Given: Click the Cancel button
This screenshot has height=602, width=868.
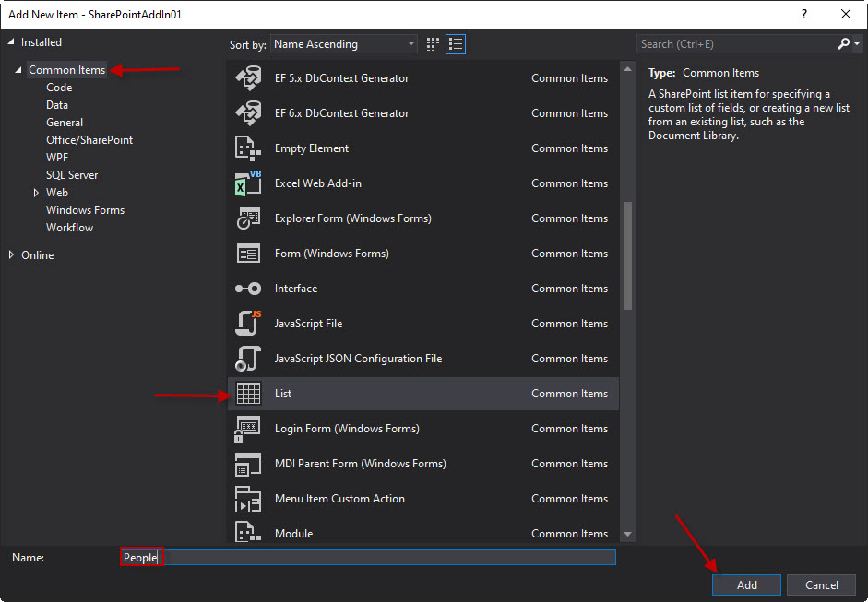Looking at the screenshot, I should [822, 584].
